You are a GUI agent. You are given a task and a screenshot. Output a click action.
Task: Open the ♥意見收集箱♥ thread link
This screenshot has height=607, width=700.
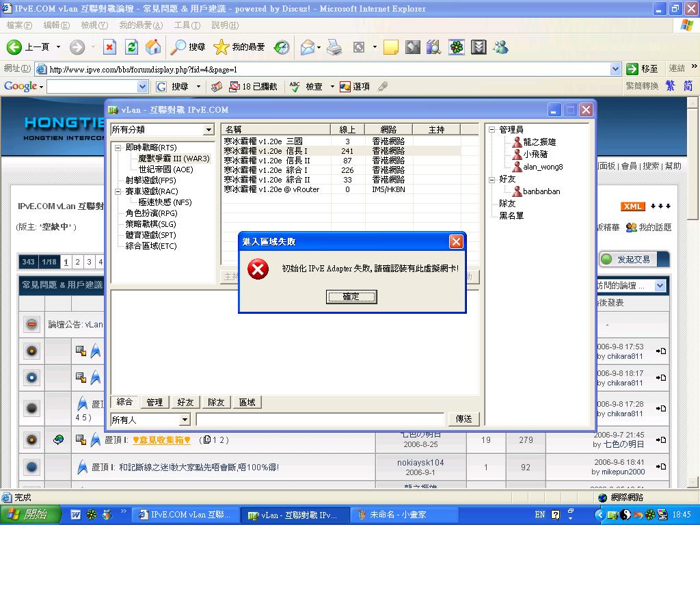pyautogui.click(x=161, y=440)
